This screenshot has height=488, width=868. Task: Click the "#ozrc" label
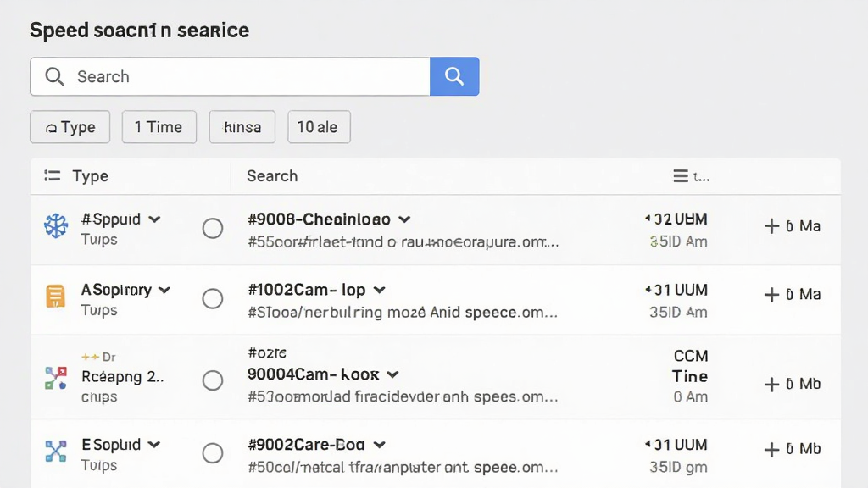pyautogui.click(x=267, y=352)
